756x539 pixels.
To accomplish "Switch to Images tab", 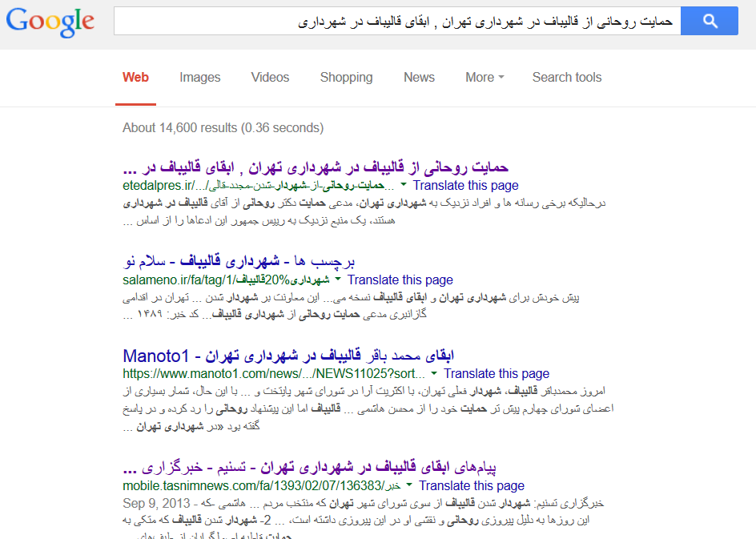I will pos(199,77).
